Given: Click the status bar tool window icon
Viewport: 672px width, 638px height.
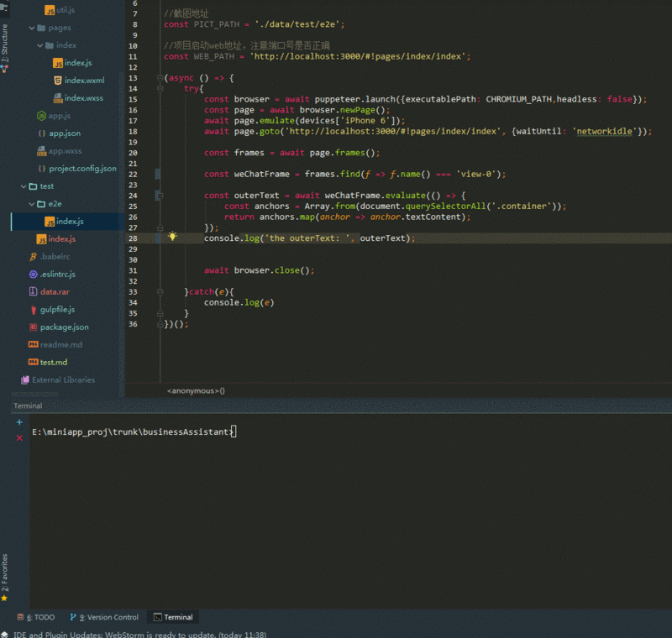Looking at the screenshot, I should 5,634.
